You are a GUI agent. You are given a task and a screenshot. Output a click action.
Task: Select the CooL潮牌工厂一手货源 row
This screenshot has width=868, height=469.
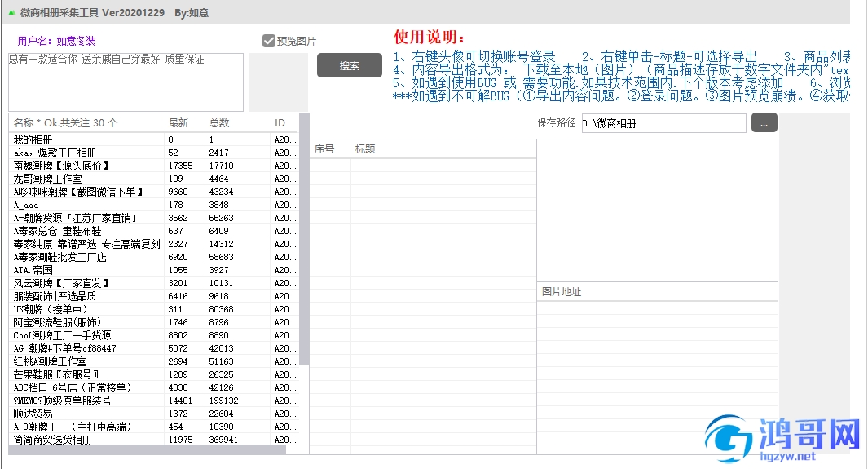point(154,335)
